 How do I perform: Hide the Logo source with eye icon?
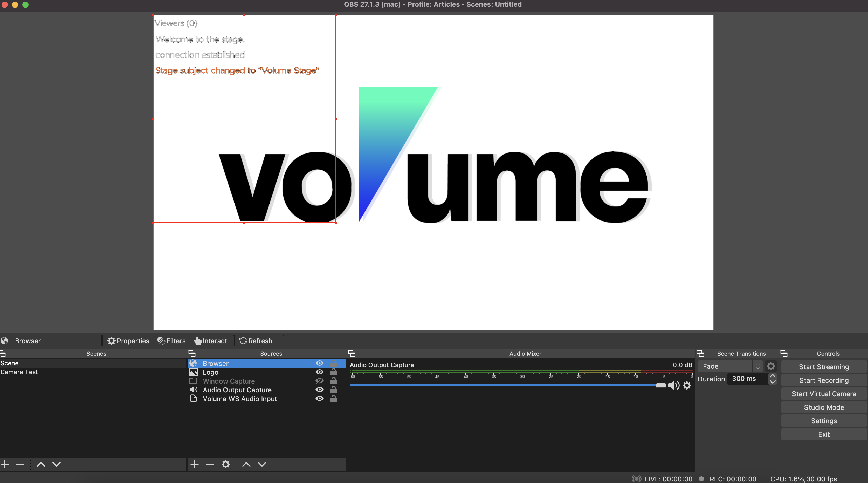319,372
